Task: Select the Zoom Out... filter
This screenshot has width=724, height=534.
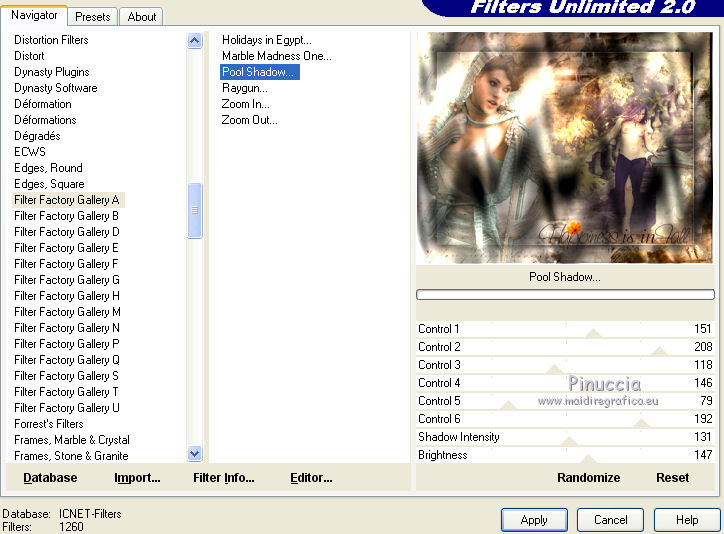Action: click(x=249, y=120)
